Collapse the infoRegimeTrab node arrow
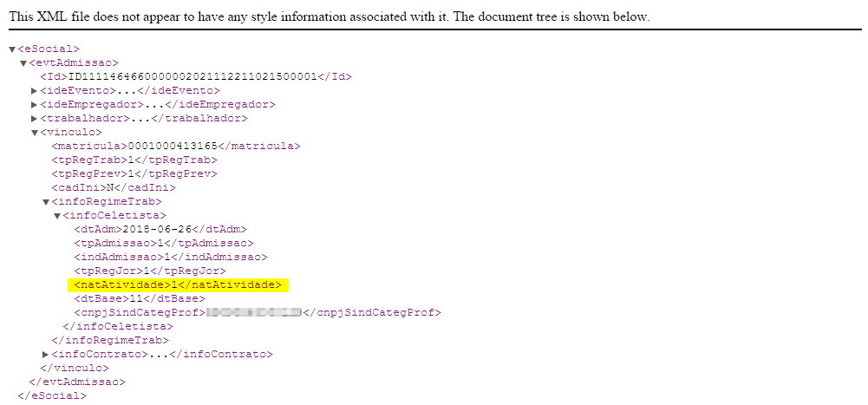 click(x=45, y=202)
